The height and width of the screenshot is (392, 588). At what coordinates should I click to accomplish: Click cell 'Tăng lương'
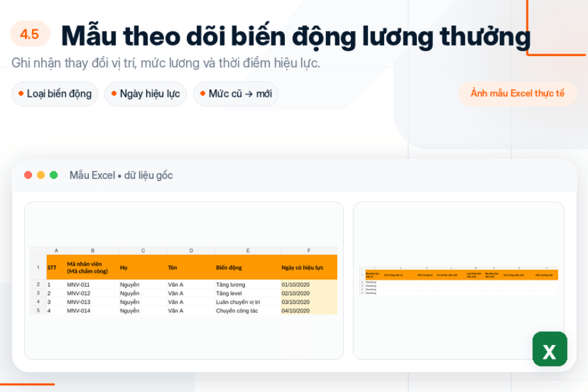point(248,285)
